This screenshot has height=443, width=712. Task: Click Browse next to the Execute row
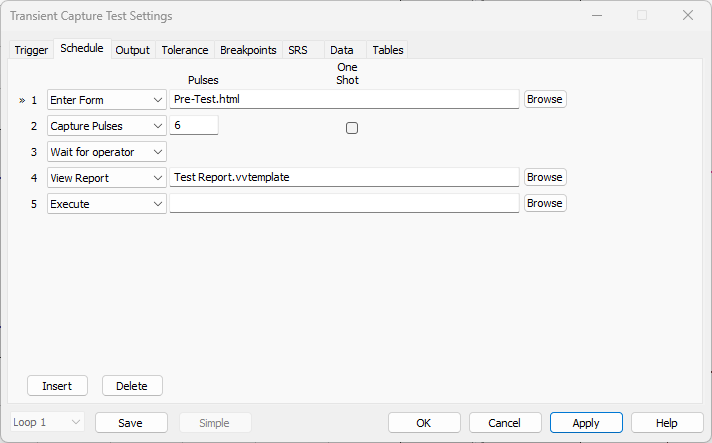click(x=545, y=203)
